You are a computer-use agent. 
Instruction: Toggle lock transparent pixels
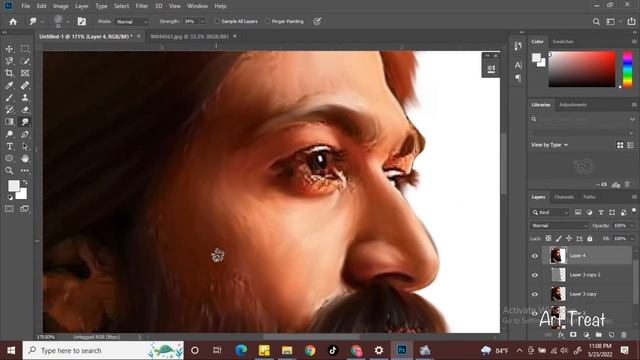pyautogui.click(x=548, y=238)
